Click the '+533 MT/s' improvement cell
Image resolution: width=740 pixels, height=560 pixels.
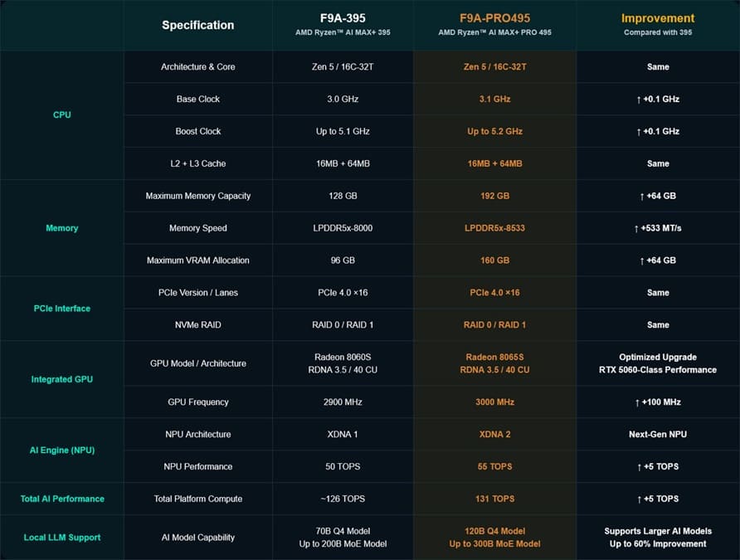click(657, 228)
